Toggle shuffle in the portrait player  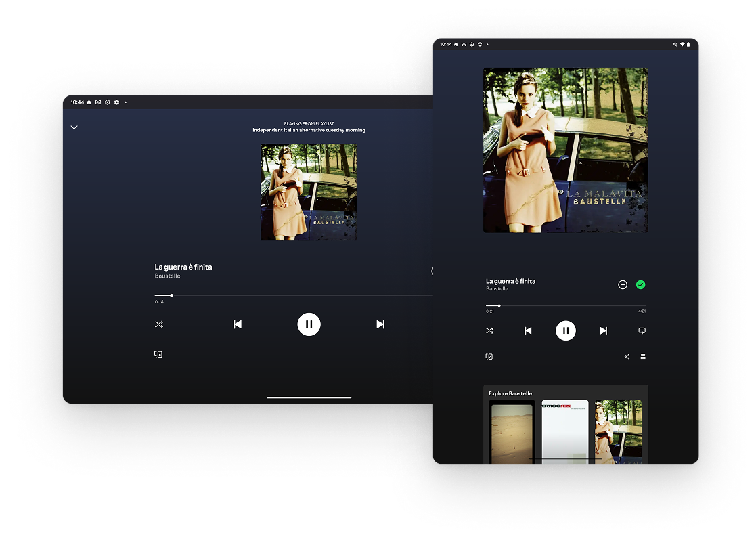pyautogui.click(x=490, y=330)
